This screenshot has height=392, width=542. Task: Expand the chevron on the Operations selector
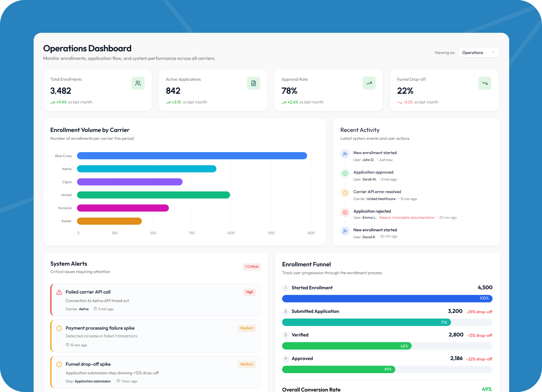point(494,52)
